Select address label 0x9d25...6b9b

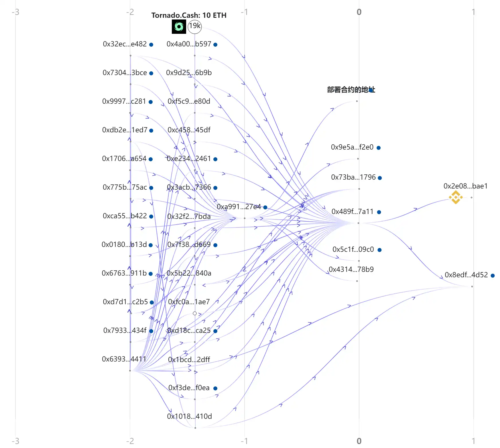pyautogui.click(x=189, y=72)
